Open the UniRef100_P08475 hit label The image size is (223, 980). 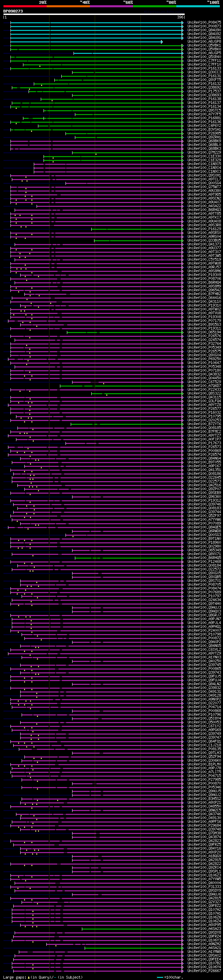[x=204, y=23]
